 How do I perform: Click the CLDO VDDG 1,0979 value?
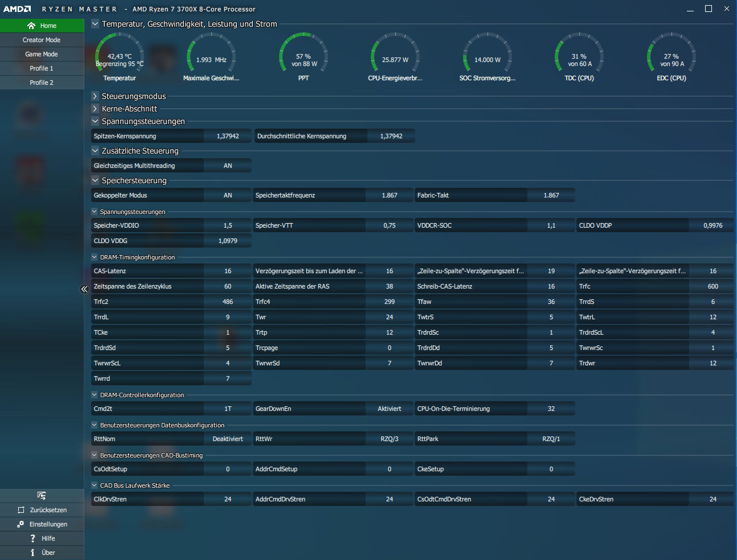228,241
